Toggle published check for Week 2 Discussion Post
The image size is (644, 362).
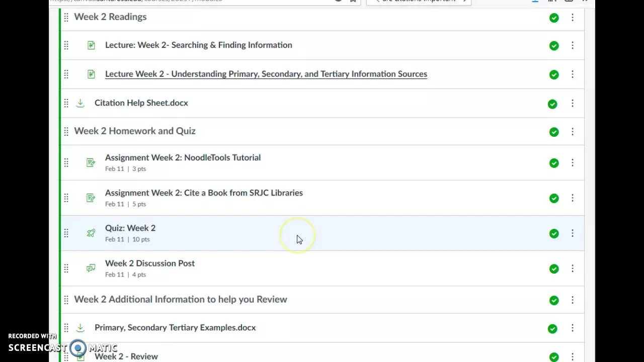point(554,269)
